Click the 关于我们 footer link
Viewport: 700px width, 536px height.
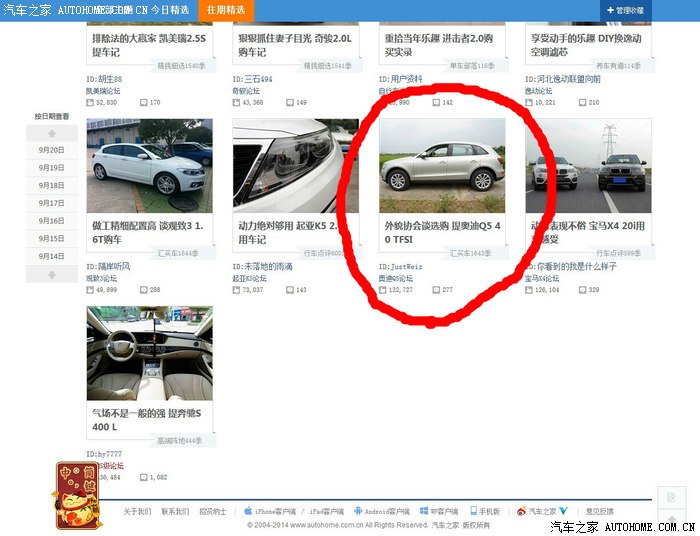pos(137,511)
